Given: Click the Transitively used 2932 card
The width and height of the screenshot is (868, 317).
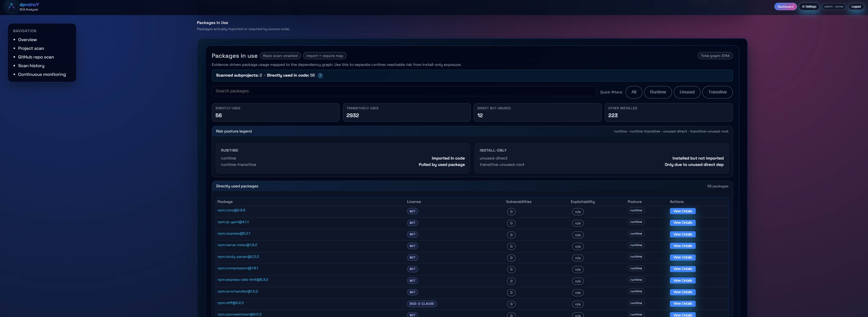Looking at the screenshot, I should pos(406,112).
